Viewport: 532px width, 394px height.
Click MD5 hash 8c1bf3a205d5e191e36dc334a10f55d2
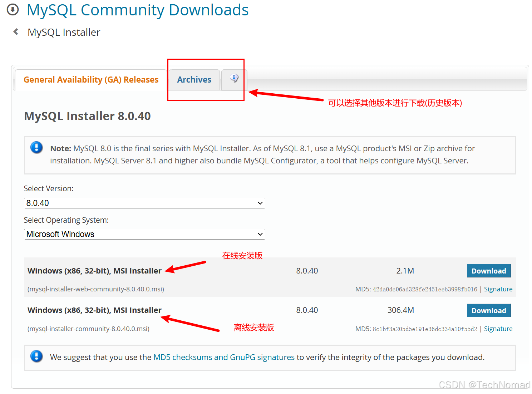tap(425, 329)
